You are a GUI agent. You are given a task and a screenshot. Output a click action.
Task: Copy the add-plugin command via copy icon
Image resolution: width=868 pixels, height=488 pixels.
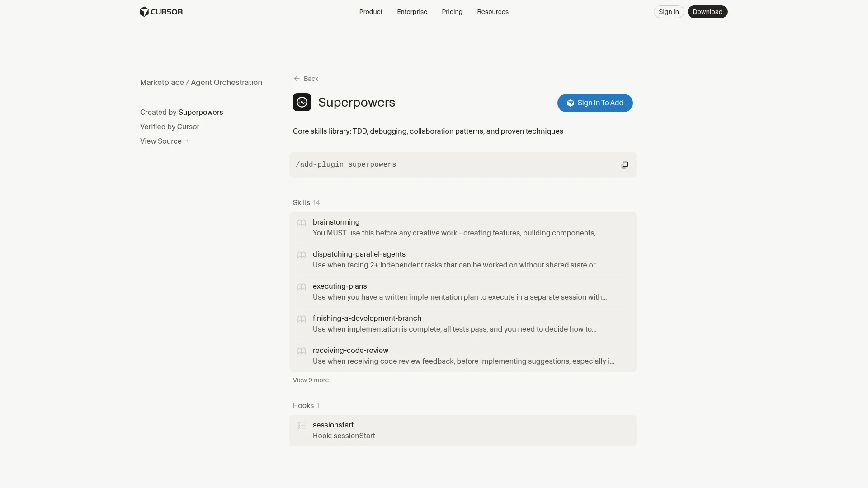pos(625,165)
